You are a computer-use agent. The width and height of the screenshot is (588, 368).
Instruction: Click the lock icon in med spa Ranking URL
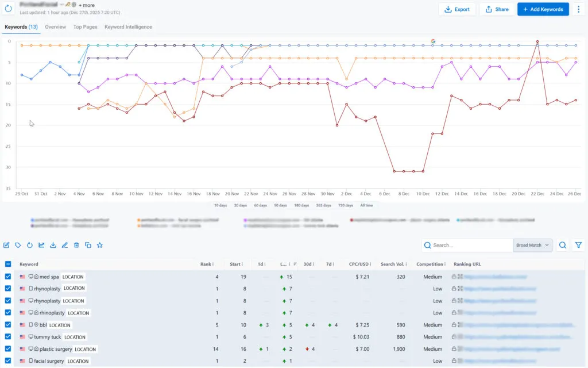[454, 277]
